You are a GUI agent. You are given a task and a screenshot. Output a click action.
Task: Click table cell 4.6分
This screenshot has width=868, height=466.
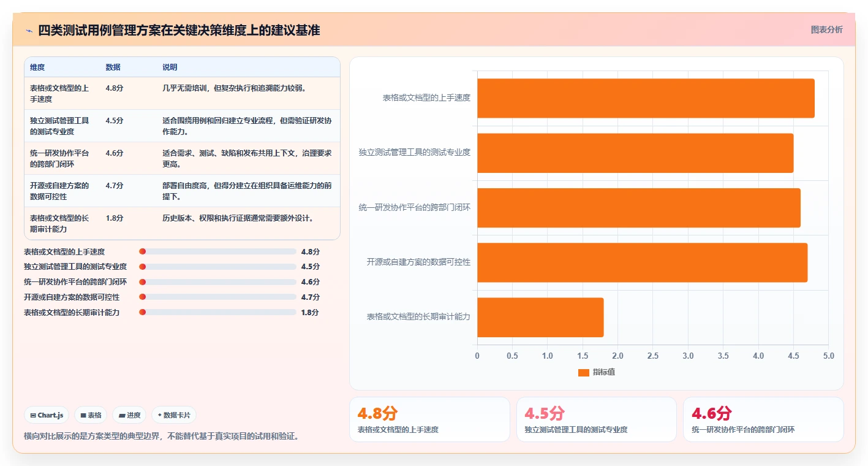tap(115, 153)
